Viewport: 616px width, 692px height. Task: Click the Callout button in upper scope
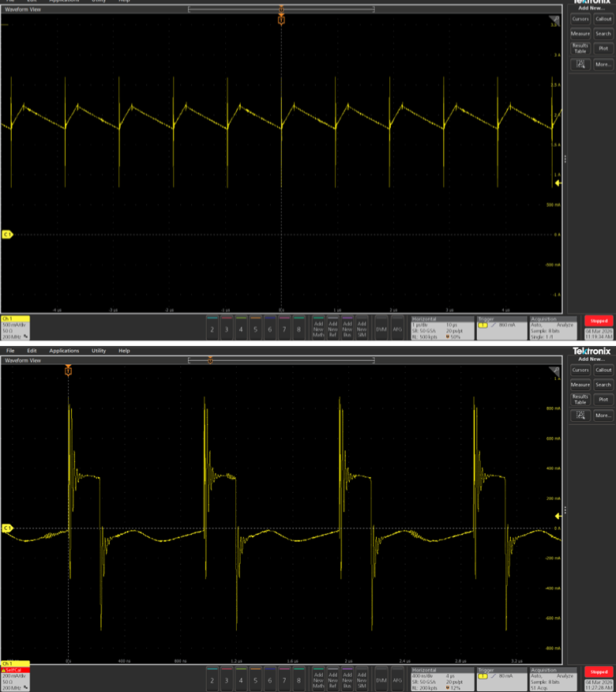point(603,19)
